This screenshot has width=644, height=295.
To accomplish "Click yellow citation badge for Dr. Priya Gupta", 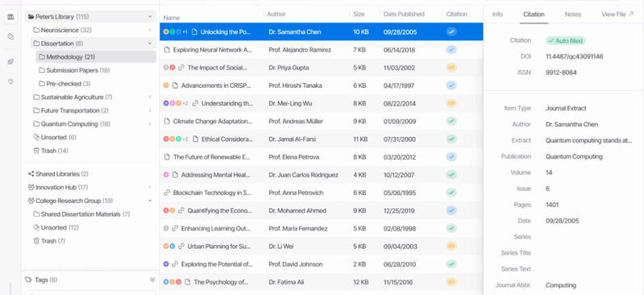I will pos(451,68).
